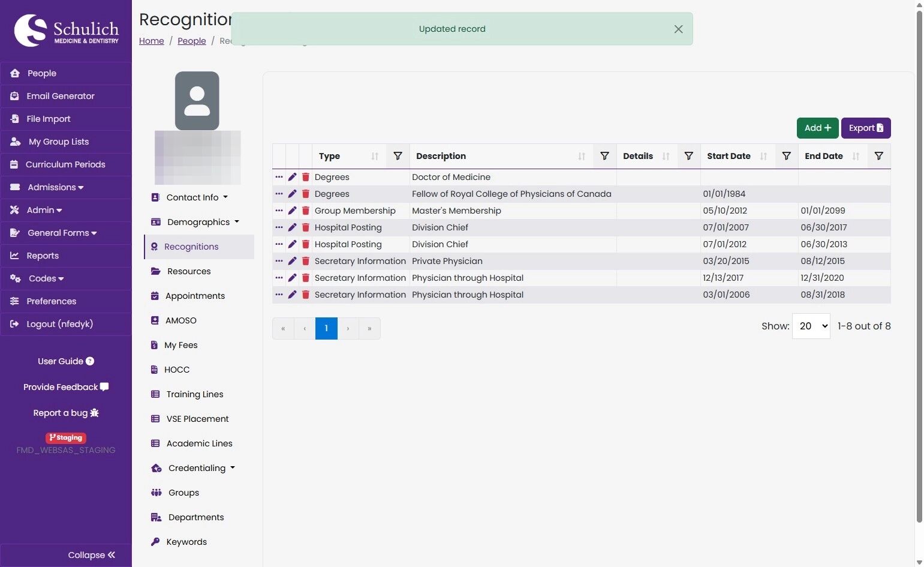The image size is (924, 567).
Task: Delete the Fellow of Royal College record
Action: tap(306, 194)
